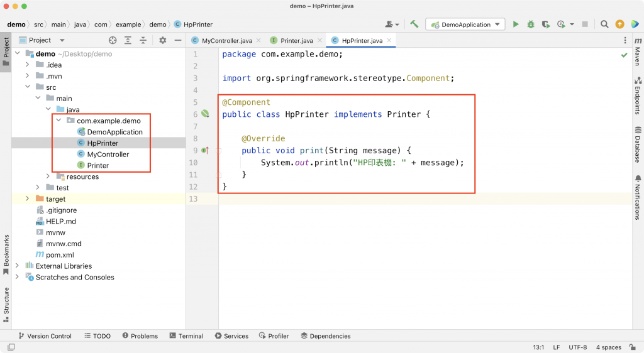
Task: Open the JetBrains Toolbox icon at the toolbar end
Action: [x=635, y=24]
